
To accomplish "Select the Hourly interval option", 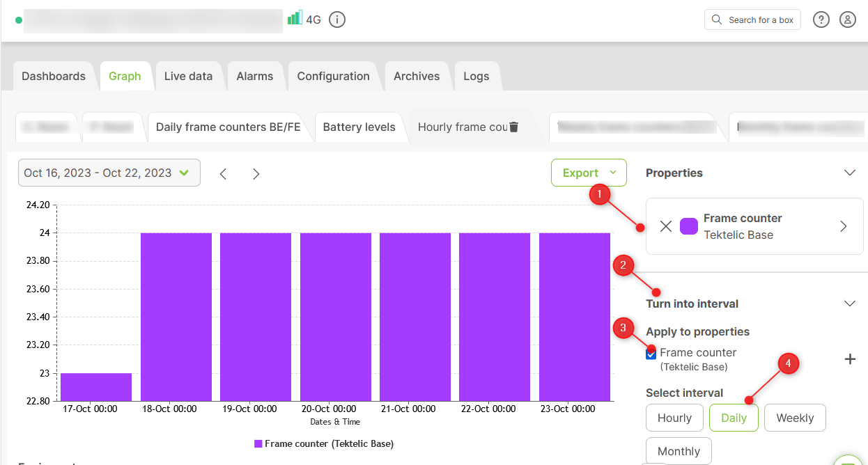I will pos(674,418).
